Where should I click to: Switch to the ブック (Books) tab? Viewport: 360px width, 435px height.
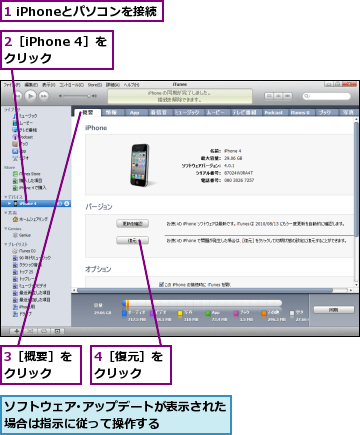324,113
